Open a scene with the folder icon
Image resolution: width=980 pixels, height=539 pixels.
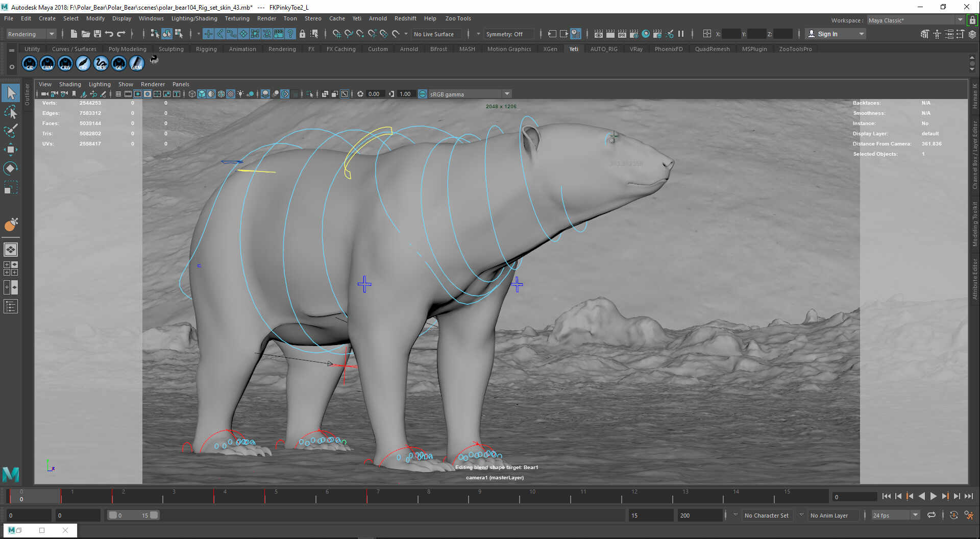(85, 34)
